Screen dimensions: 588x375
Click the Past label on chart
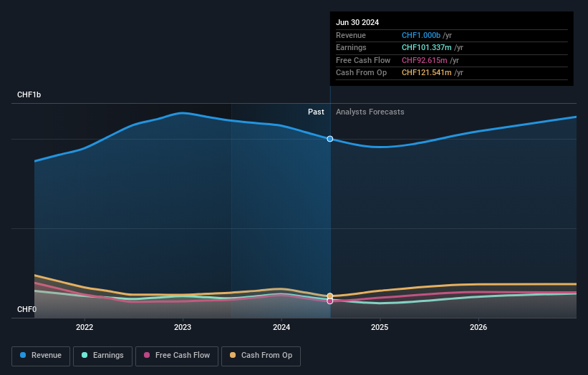coord(316,112)
